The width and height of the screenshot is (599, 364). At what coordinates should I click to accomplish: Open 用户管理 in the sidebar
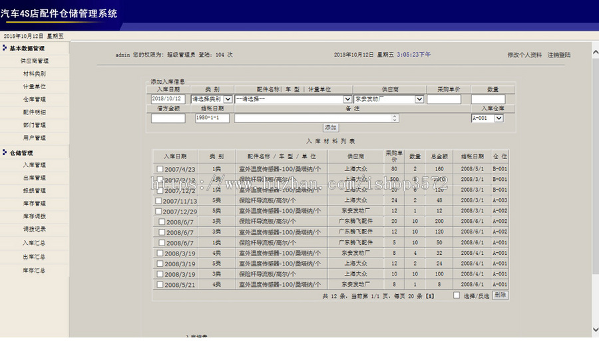(35, 138)
